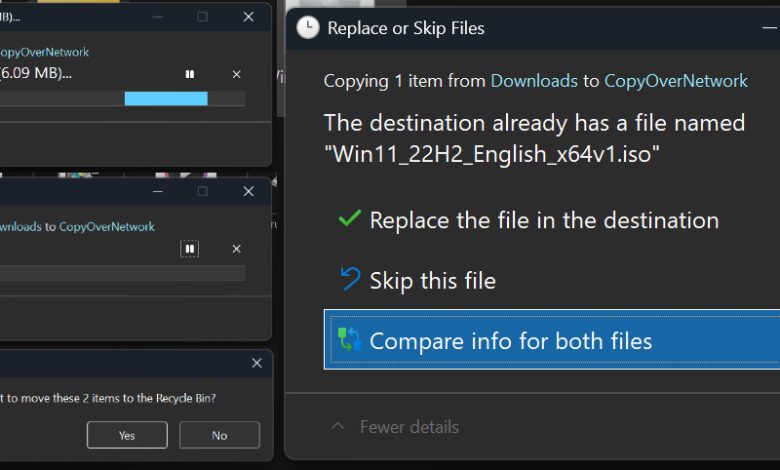Image resolution: width=780 pixels, height=470 pixels.
Task: Pause the top file copy operation
Action: click(x=190, y=74)
